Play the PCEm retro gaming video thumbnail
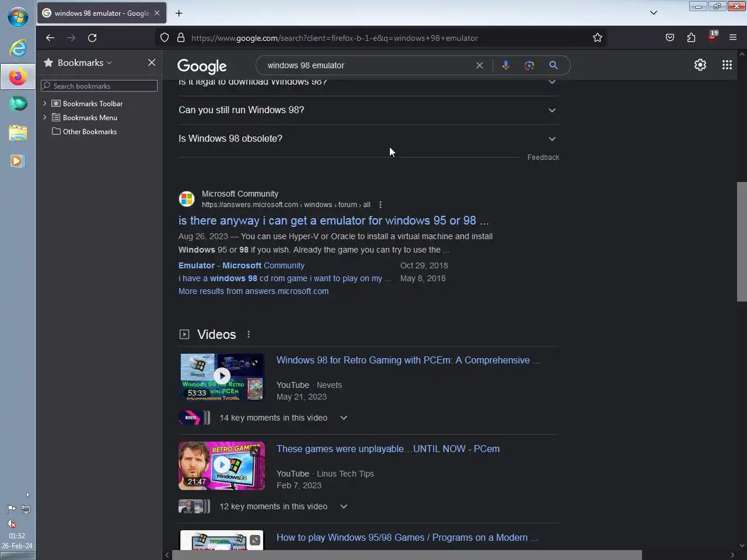 [x=222, y=377]
